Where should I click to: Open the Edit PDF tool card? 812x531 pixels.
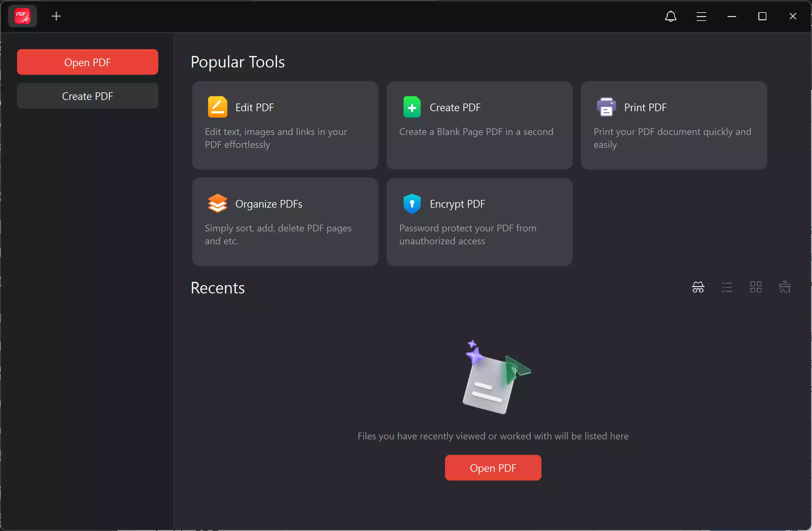click(285, 125)
